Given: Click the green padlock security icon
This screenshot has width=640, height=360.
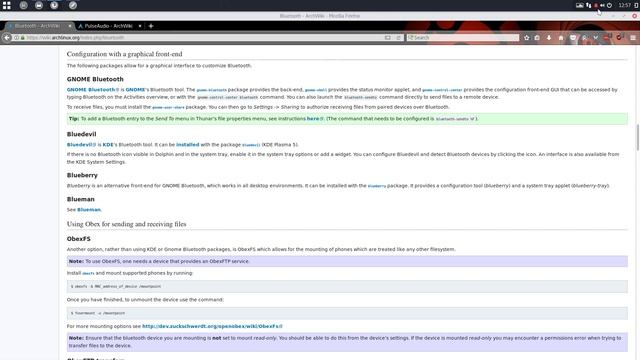Looking at the screenshot, I should click(22, 38).
